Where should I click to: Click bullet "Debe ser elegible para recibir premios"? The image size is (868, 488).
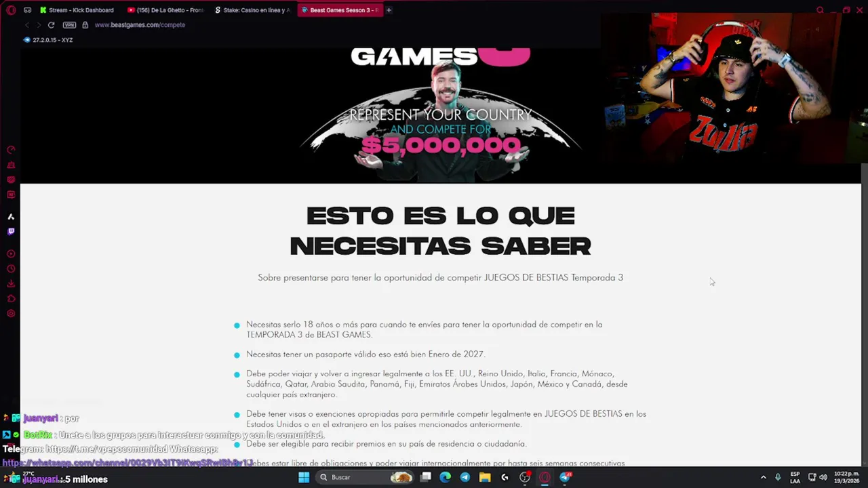point(387,444)
